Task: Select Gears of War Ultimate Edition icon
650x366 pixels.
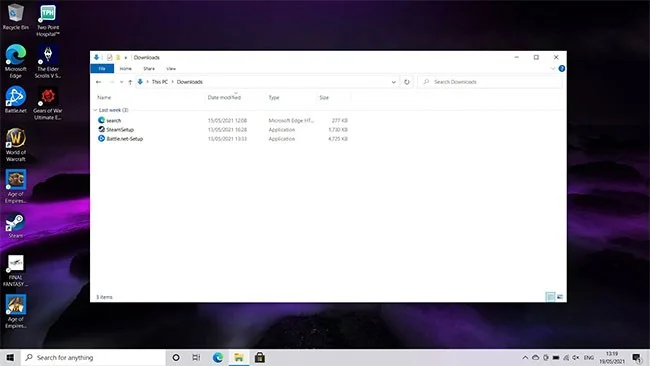Action: (48, 103)
